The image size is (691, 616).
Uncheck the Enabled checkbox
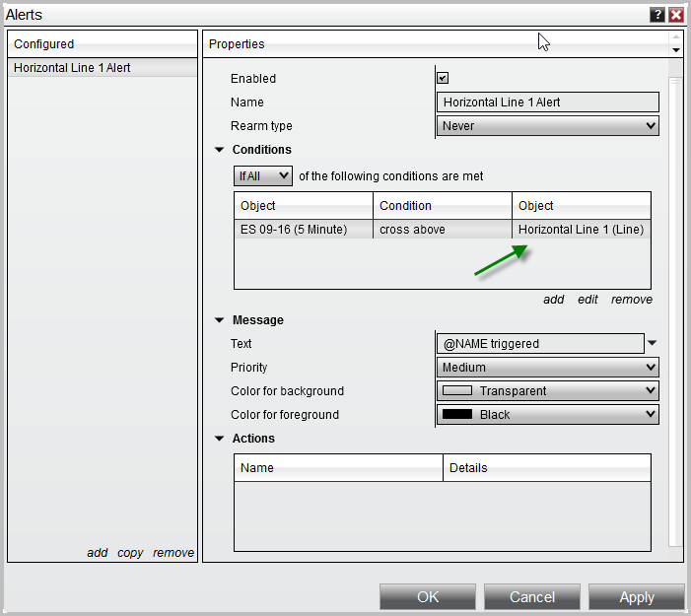(x=443, y=79)
